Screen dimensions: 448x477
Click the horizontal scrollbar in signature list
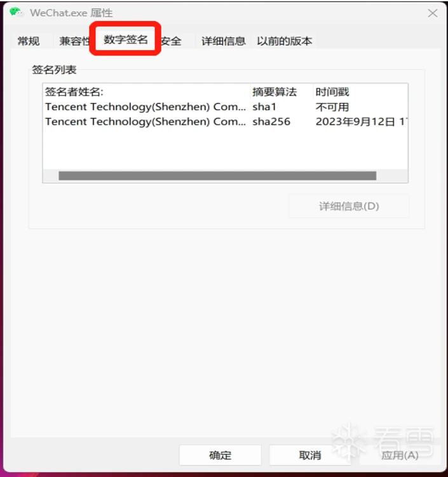tap(217, 176)
